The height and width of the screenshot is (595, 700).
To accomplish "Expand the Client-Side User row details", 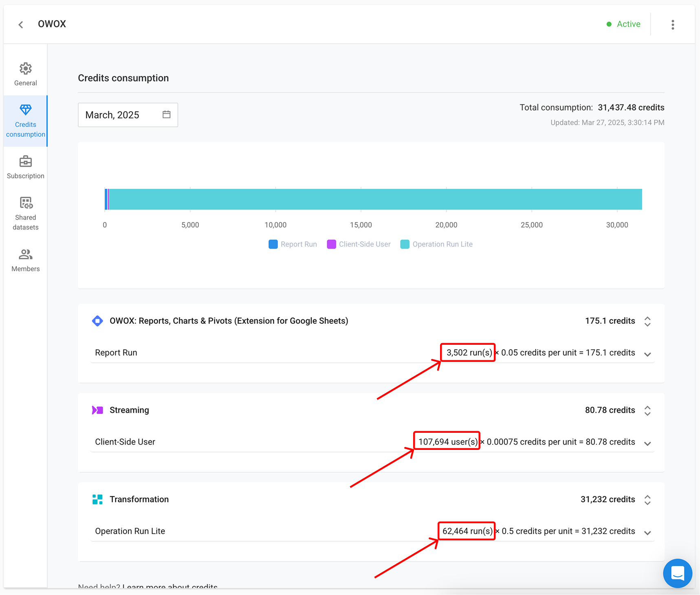I will 647,443.
